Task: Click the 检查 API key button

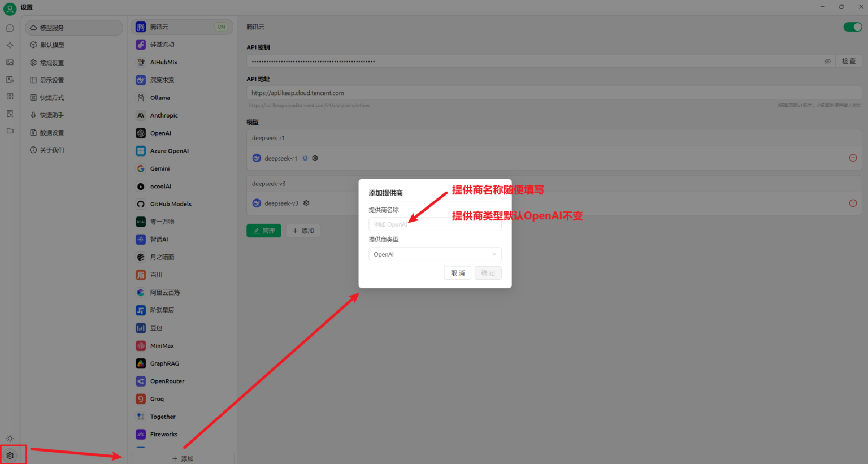Action: [x=849, y=61]
